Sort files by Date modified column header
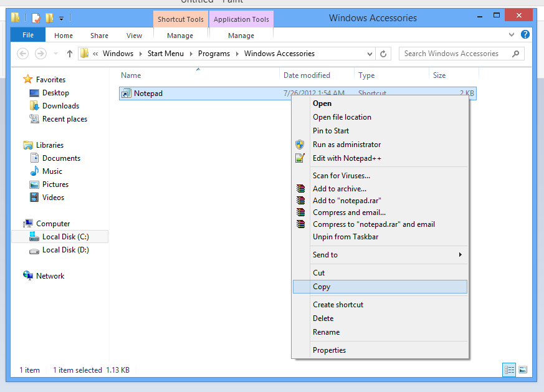544x392 pixels. 307,75
